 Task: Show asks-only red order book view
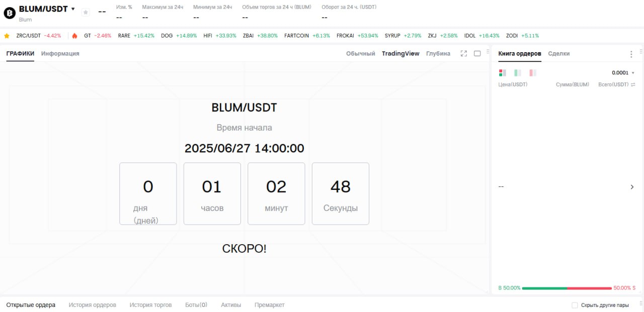click(533, 73)
